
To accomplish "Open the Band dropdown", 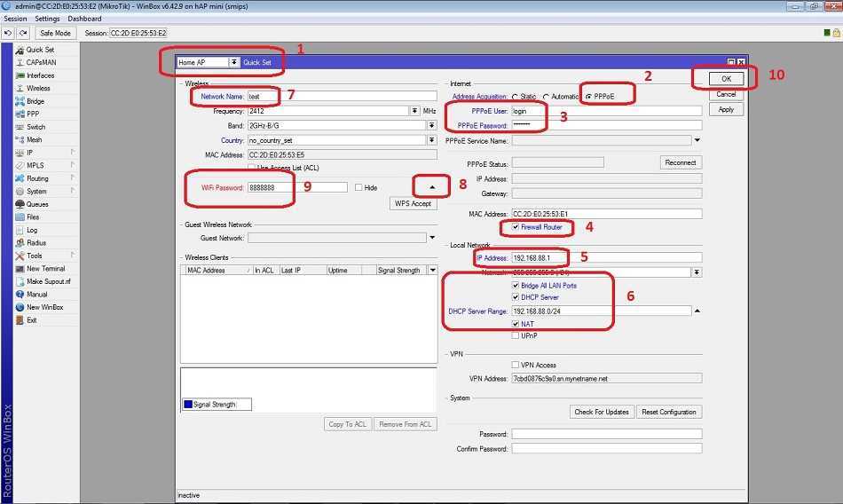I will 432,125.
